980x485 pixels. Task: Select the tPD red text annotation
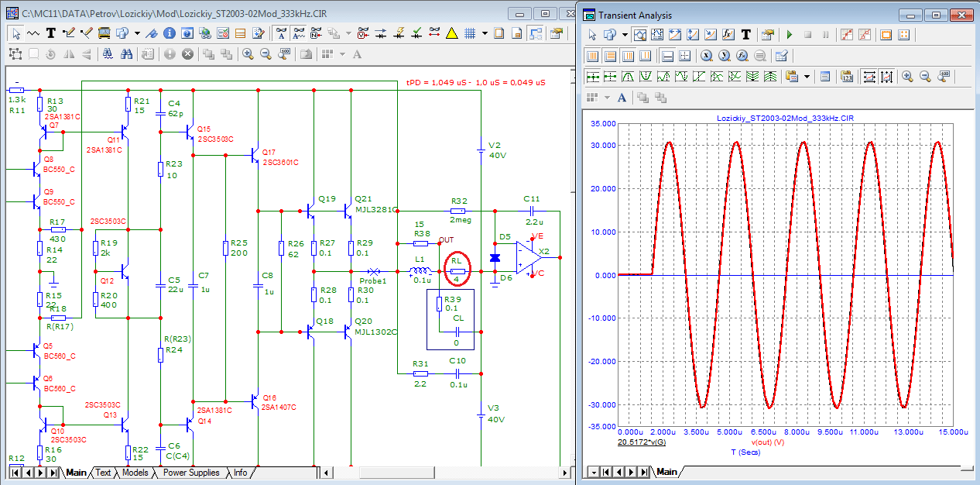[x=475, y=82]
